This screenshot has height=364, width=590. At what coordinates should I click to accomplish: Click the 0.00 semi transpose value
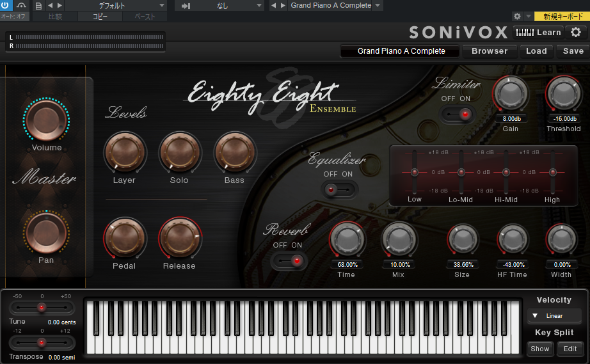(x=61, y=357)
